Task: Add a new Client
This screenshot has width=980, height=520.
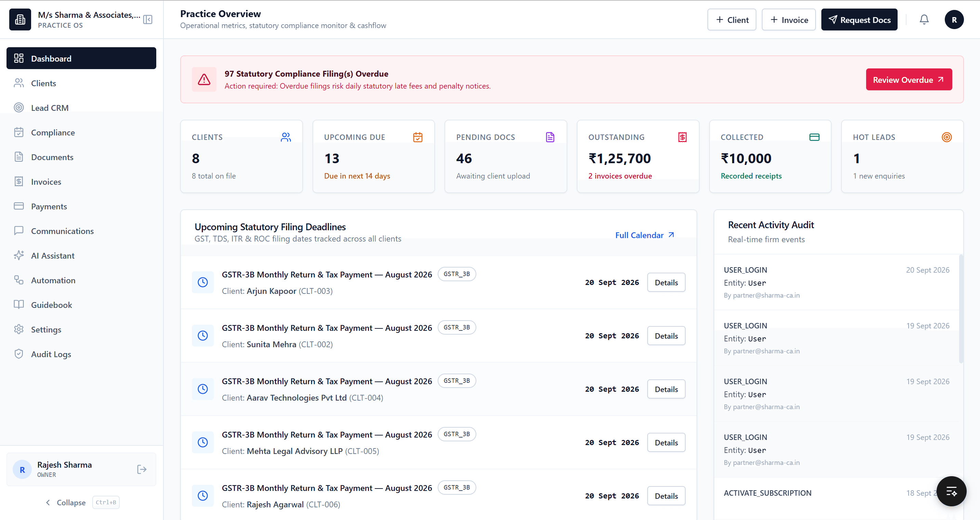Action: (731, 19)
